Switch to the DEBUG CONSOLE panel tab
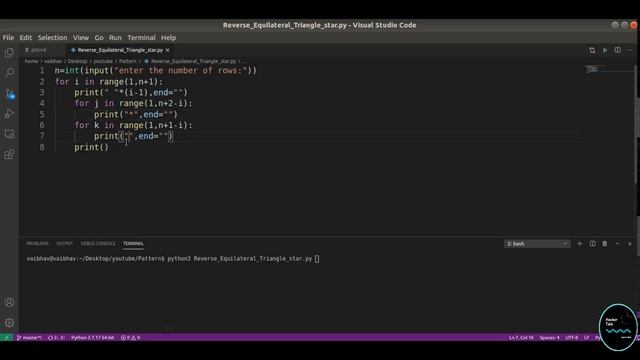Viewport: 640px width, 360px height. click(x=98, y=244)
